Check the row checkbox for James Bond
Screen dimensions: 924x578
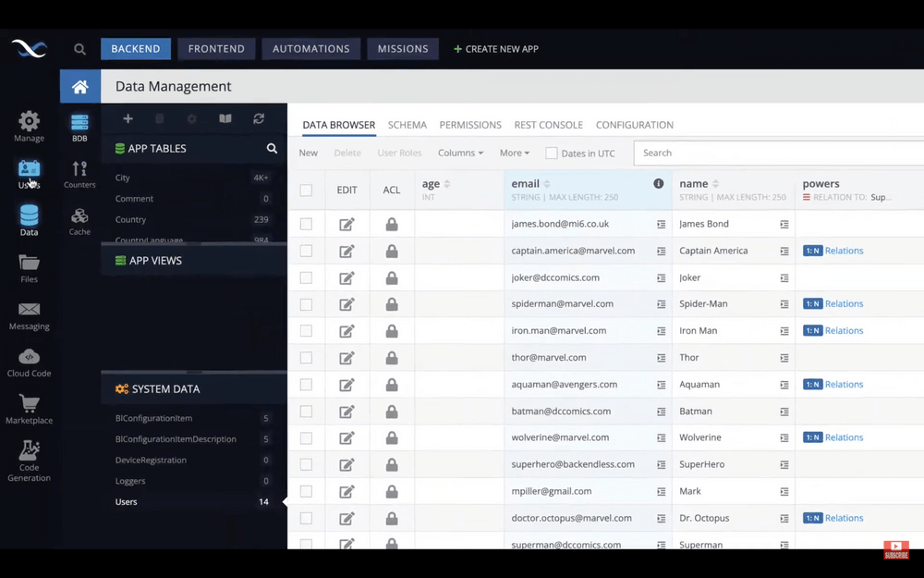click(306, 223)
